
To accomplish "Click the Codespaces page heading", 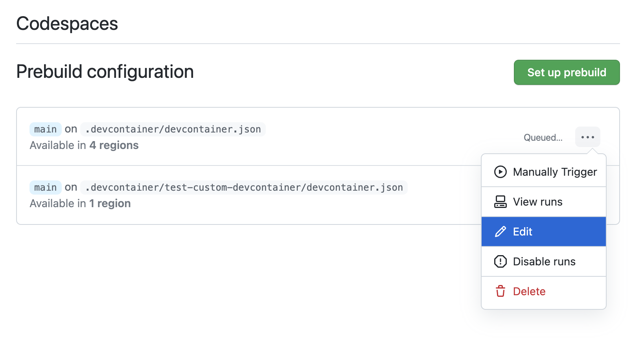I will tap(67, 24).
